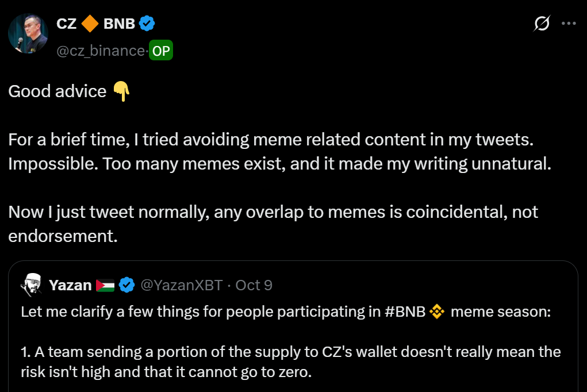
Task: Click CZ's profile avatar picture
Action: pyautogui.click(x=28, y=34)
